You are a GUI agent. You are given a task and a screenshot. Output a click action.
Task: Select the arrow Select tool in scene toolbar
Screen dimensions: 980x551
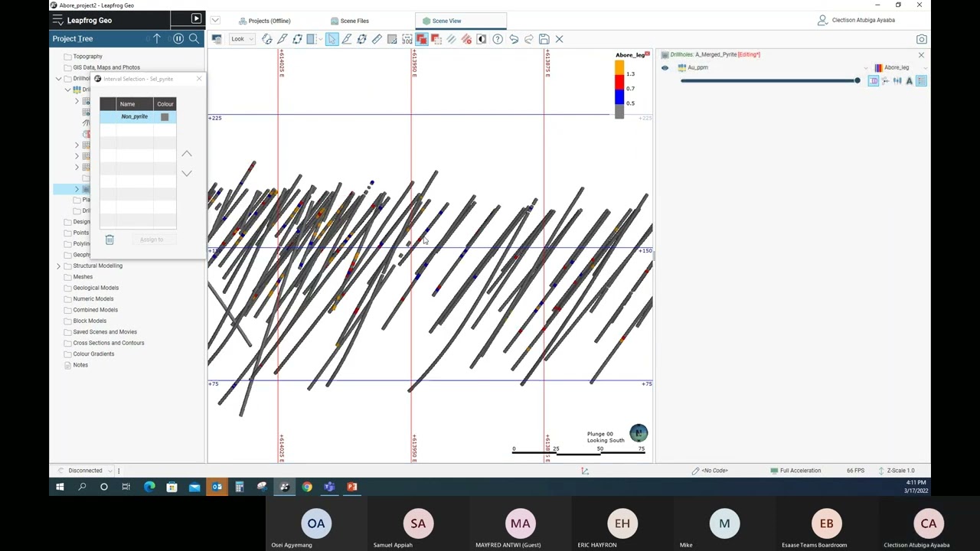[x=332, y=39]
